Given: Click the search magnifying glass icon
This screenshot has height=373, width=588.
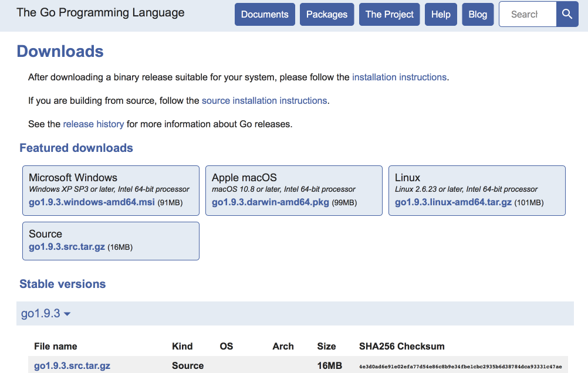Looking at the screenshot, I should [566, 14].
